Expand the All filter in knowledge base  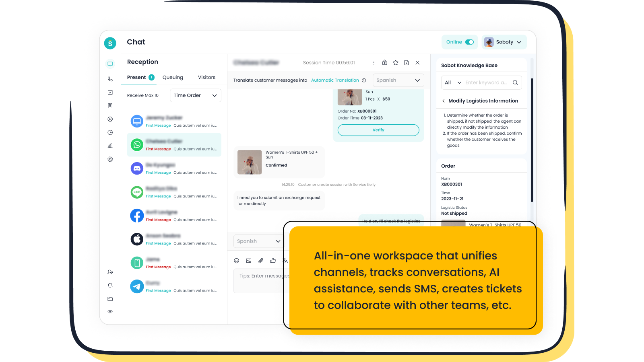click(453, 82)
